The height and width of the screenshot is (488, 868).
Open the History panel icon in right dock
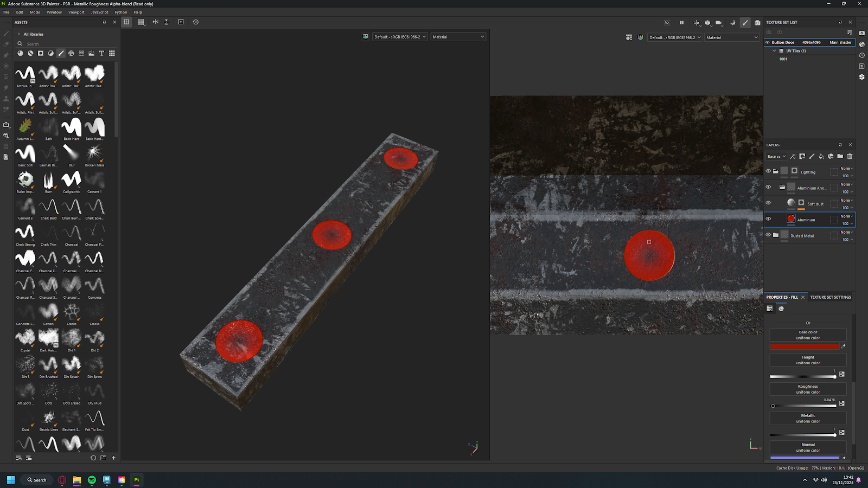tap(862, 55)
